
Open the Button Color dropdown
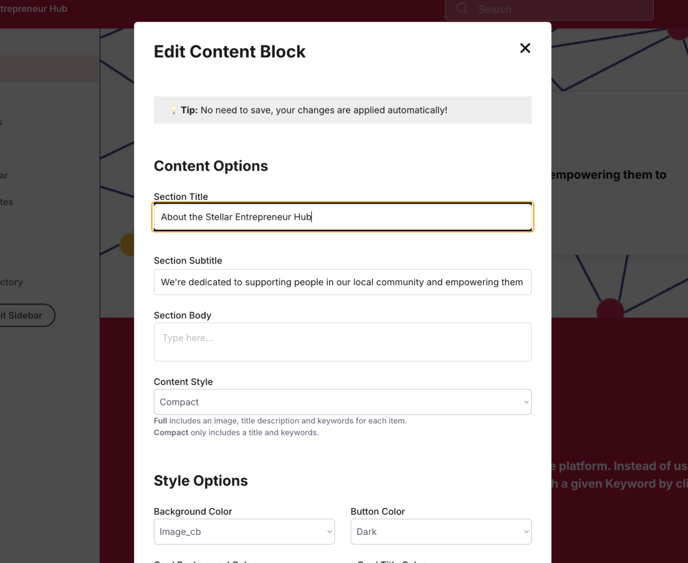click(441, 532)
